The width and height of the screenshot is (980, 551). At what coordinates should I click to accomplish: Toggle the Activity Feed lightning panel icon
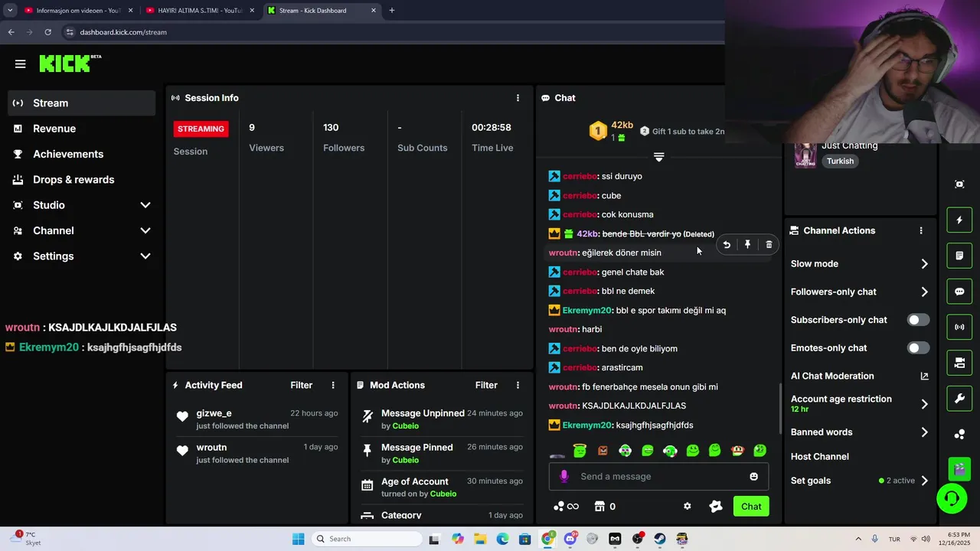[x=959, y=220]
